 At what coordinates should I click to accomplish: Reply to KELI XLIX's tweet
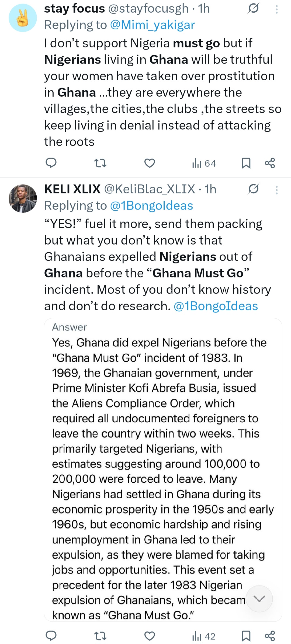51,636
